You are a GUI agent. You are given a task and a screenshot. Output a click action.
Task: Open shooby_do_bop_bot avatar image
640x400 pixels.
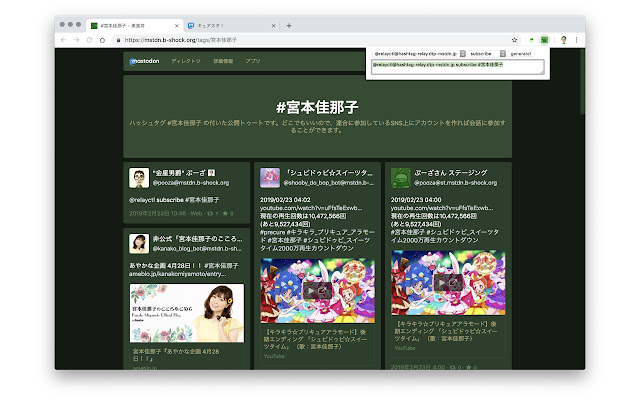(270, 178)
